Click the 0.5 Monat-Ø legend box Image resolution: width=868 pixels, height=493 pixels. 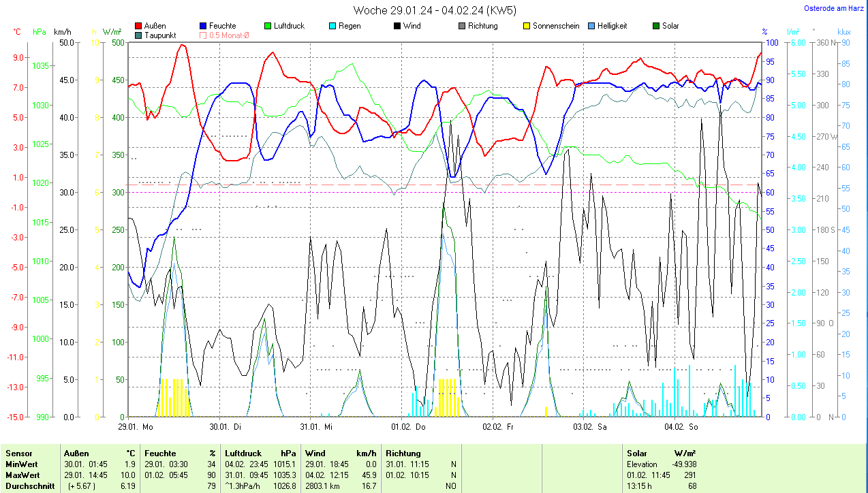click(204, 35)
